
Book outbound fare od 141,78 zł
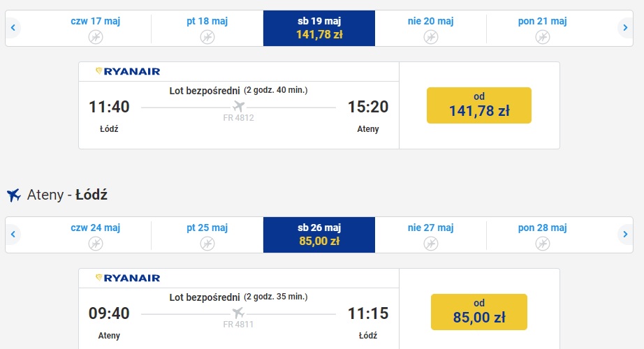[479, 105]
